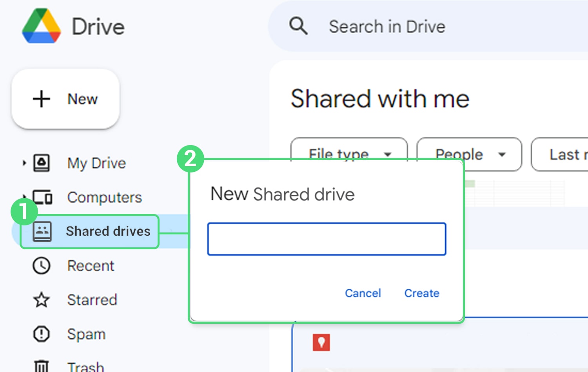Click the New button
The image size is (588, 372).
tap(65, 99)
